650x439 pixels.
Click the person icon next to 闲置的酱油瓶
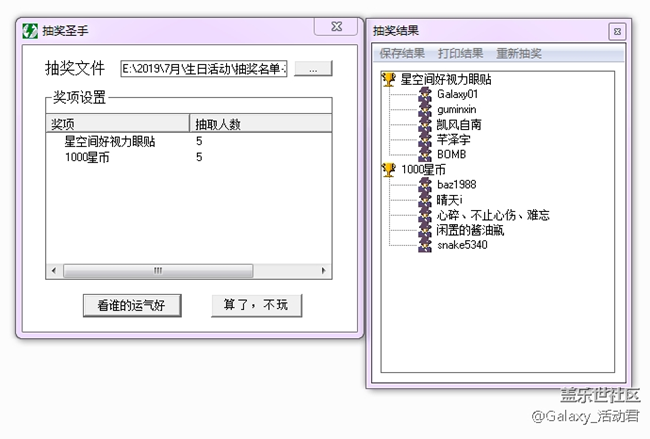425,229
